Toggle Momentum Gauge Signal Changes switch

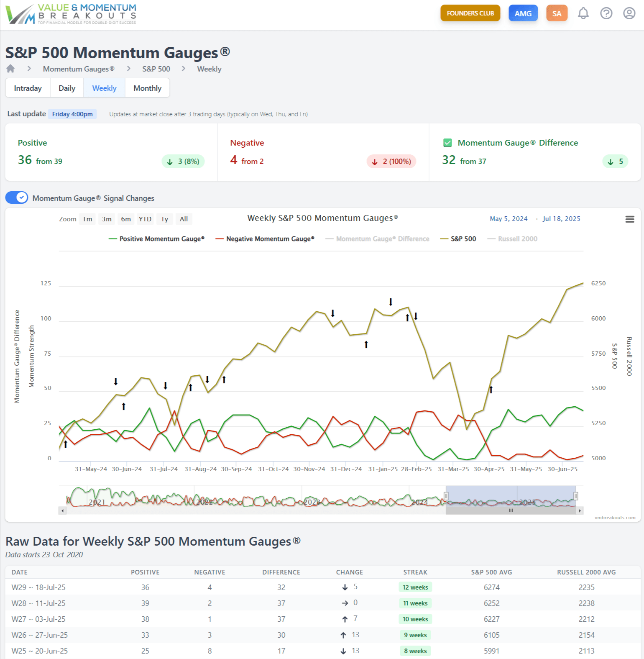17,198
